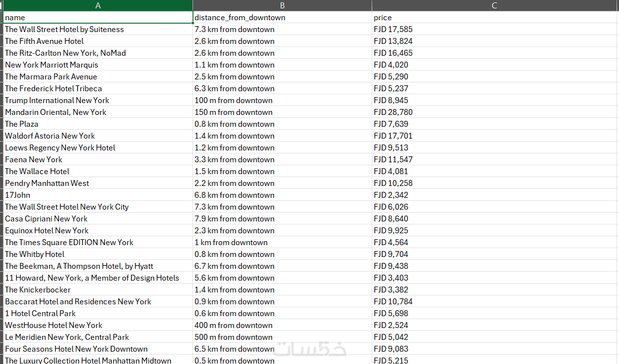Click the 'FJD 10,784' price cell
Screen dimensions: 619x364
[x=495, y=301]
